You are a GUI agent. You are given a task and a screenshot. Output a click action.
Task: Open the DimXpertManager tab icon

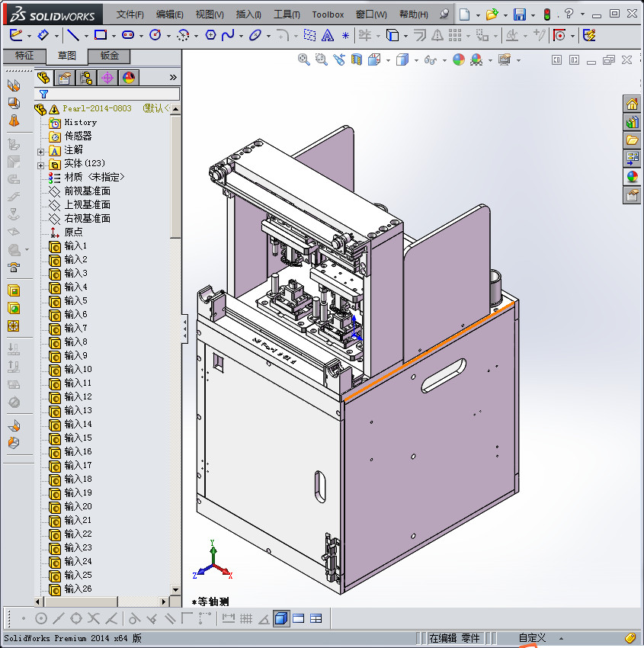click(x=107, y=78)
